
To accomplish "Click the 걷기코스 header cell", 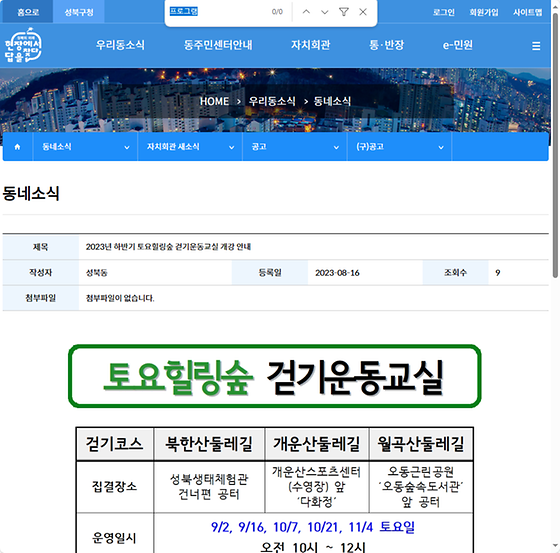I will (x=115, y=444).
